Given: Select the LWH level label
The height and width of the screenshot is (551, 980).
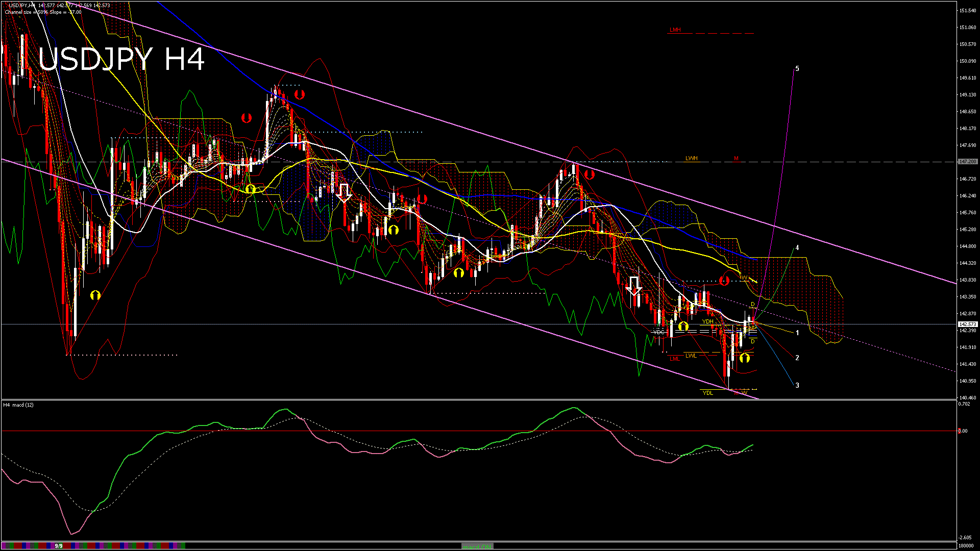Looking at the screenshot, I should (x=691, y=159).
